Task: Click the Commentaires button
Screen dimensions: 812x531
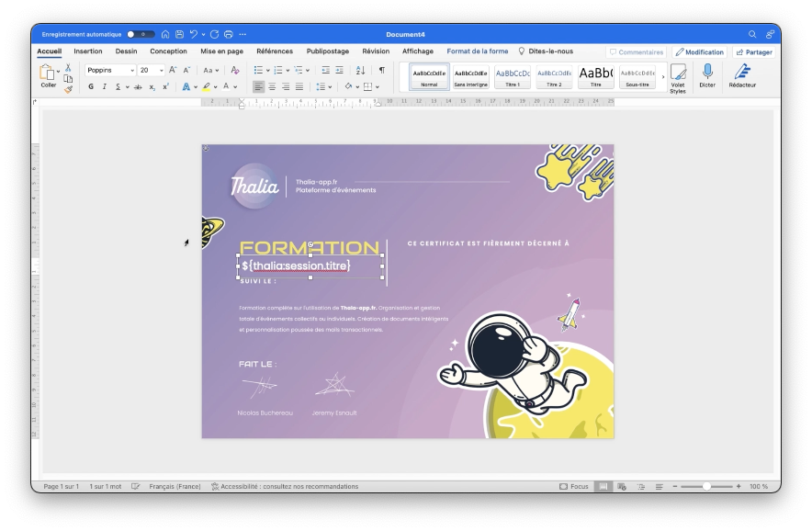Action: point(636,52)
